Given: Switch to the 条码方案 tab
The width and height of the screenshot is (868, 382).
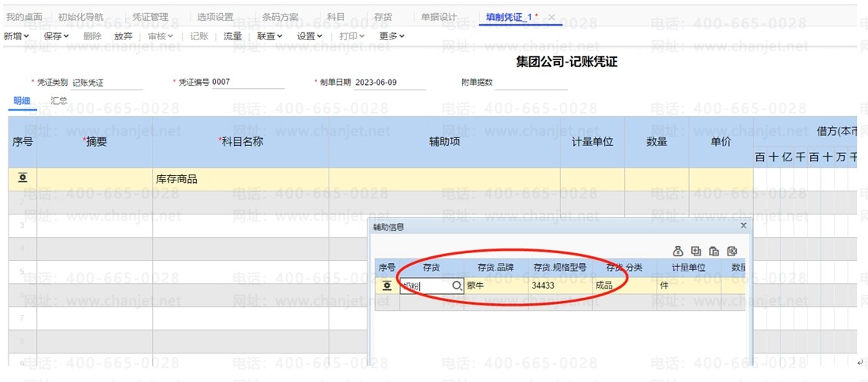Looking at the screenshot, I should click(x=280, y=17).
